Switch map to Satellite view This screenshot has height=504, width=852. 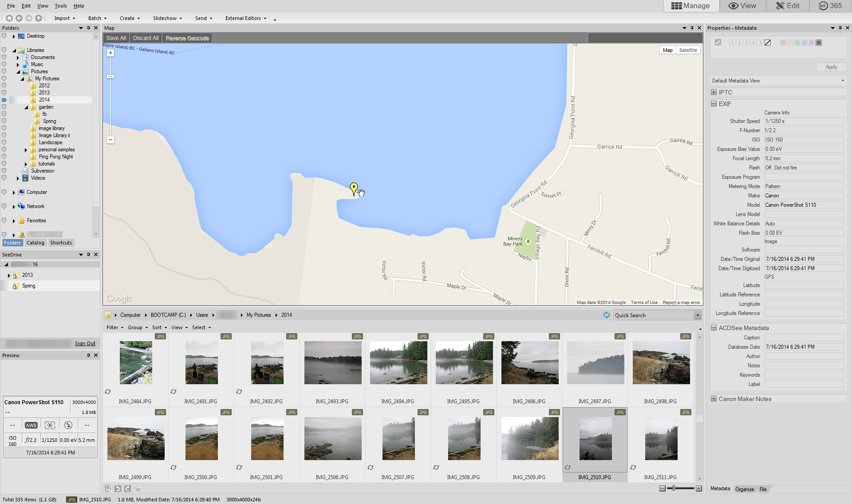pos(688,50)
